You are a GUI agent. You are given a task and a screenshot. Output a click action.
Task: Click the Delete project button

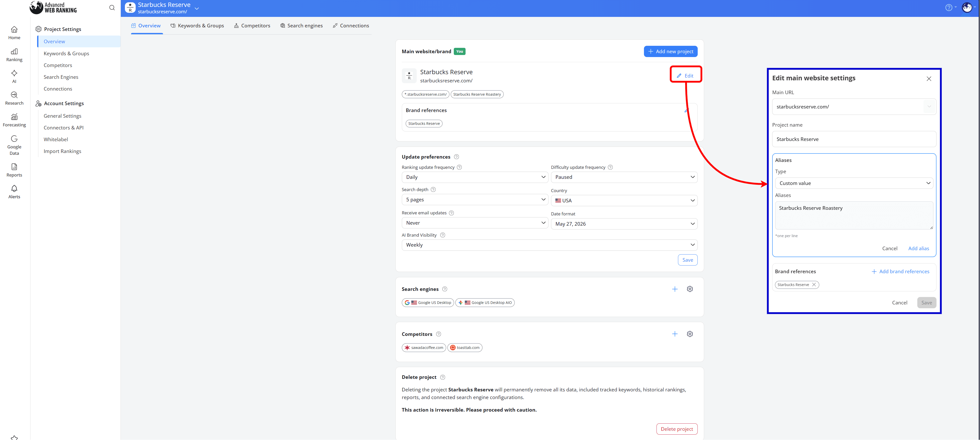[677, 429]
